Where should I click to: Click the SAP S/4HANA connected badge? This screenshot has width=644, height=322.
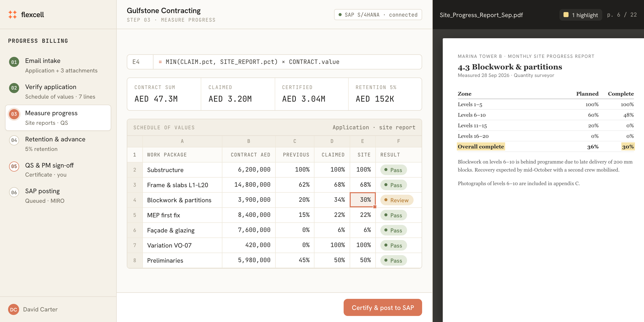click(x=378, y=15)
